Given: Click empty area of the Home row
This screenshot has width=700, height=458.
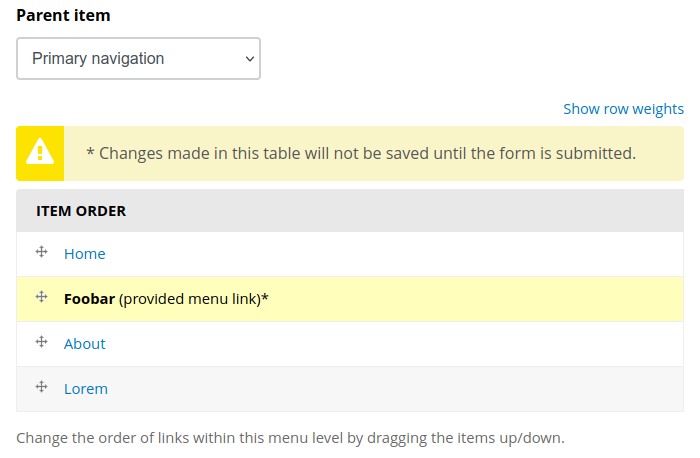Looking at the screenshot, I should [393, 254].
